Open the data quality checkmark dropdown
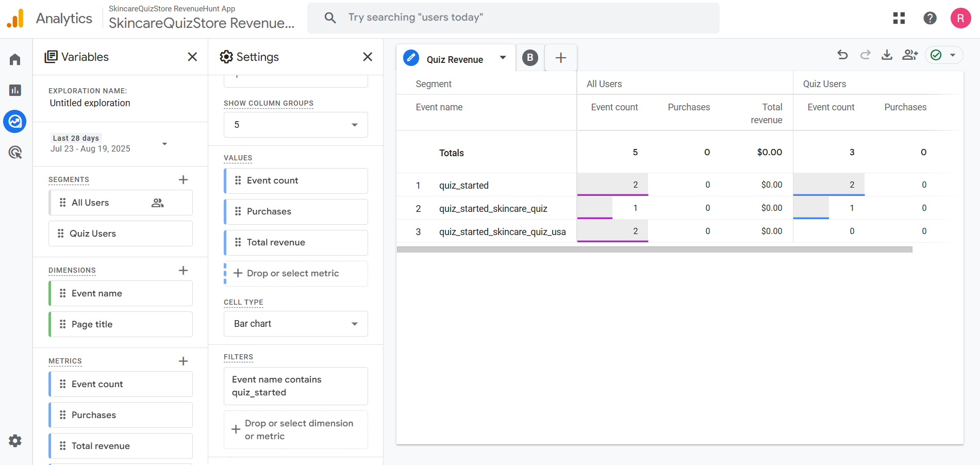 [x=944, y=55]
